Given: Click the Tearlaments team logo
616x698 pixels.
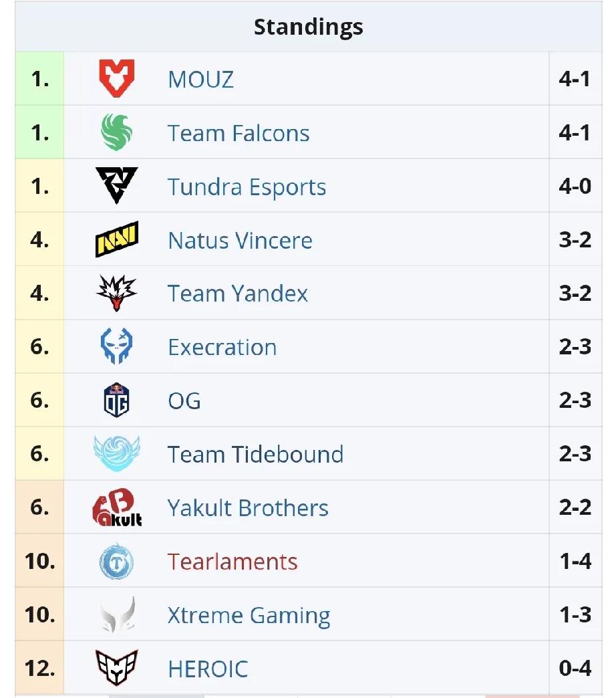Looking at the screenshot, I should 116,562.
